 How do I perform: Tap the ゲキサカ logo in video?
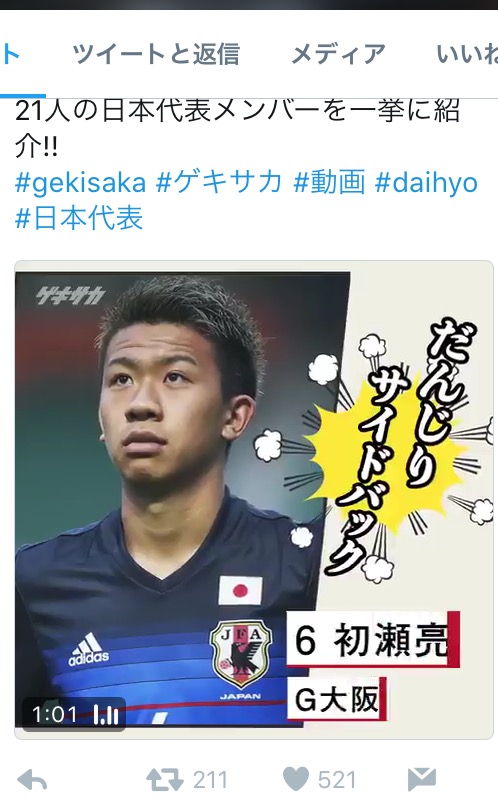click(71, 295)
